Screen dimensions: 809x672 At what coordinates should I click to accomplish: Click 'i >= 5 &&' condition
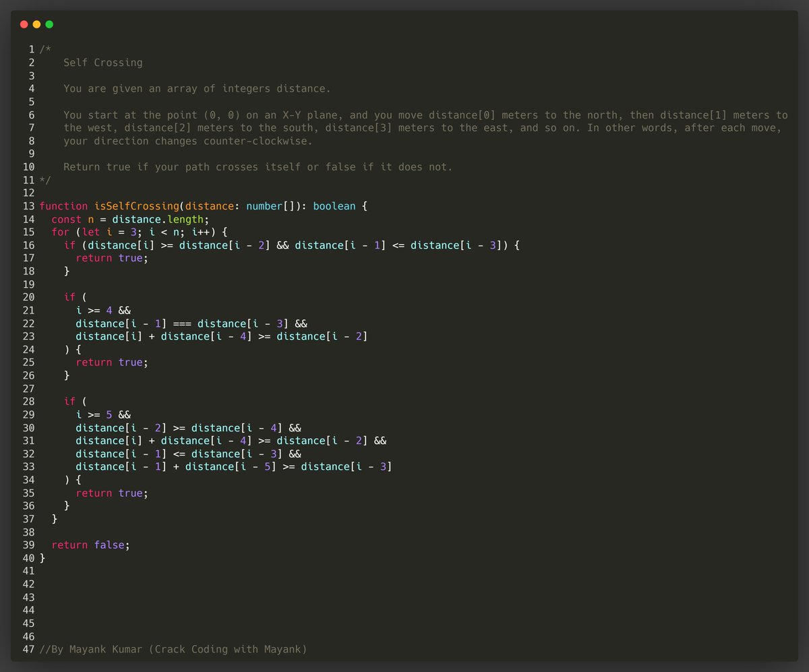103,415
